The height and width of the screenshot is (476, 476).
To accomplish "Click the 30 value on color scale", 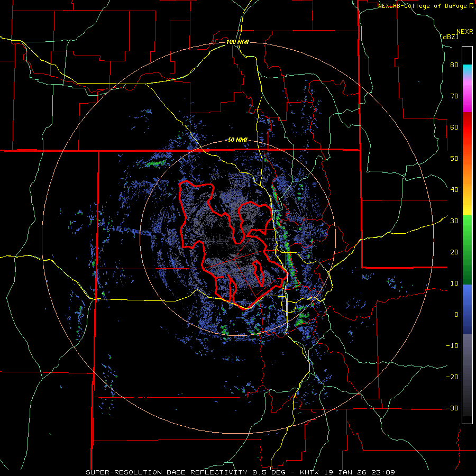I will click(454, 221).
